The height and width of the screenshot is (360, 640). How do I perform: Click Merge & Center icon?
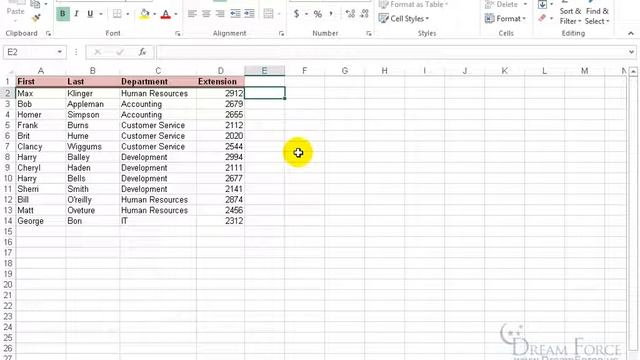[268, 14]
